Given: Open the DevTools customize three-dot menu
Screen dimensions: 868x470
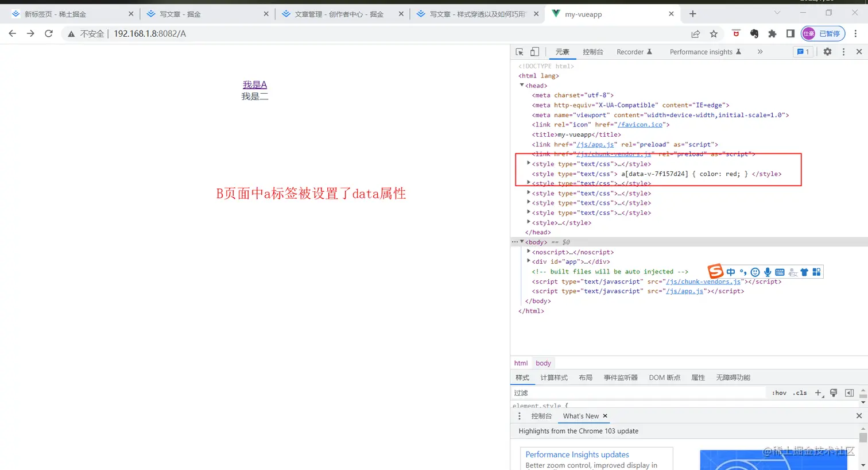Looking at the screenshot, I should (x=843, y=52).
